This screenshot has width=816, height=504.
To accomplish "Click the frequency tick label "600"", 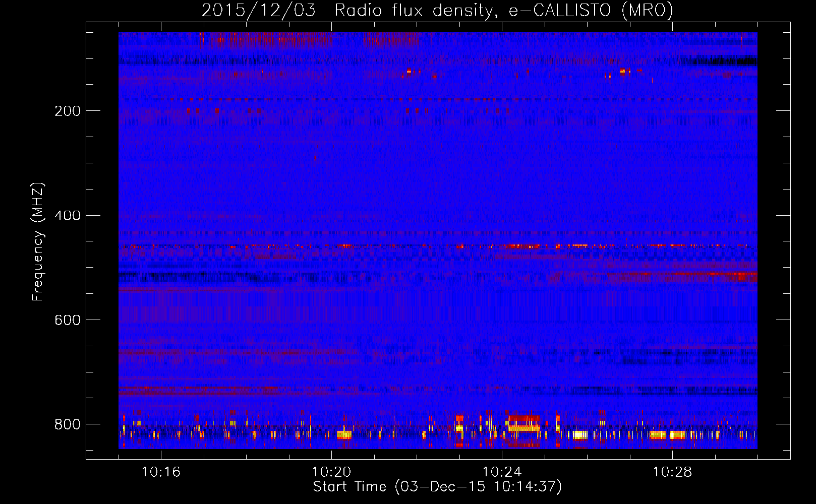I will pos(68,321).
